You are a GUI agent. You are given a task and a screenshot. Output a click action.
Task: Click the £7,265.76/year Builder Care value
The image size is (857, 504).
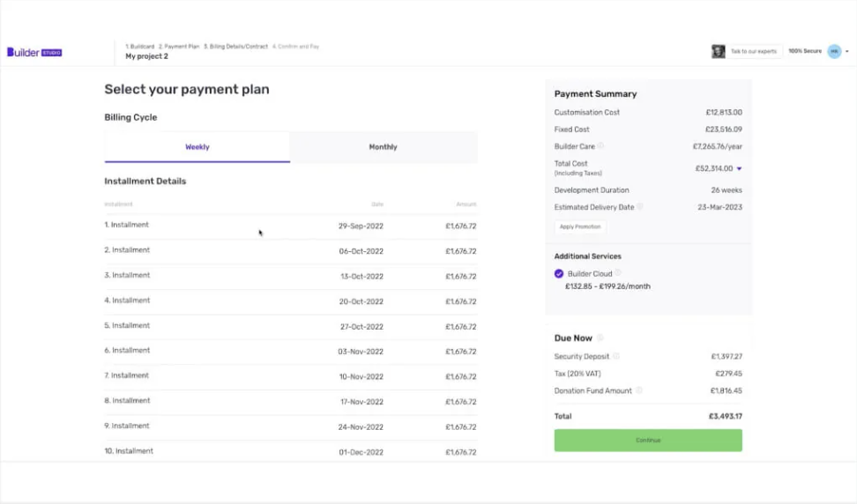tap(717, 146)
